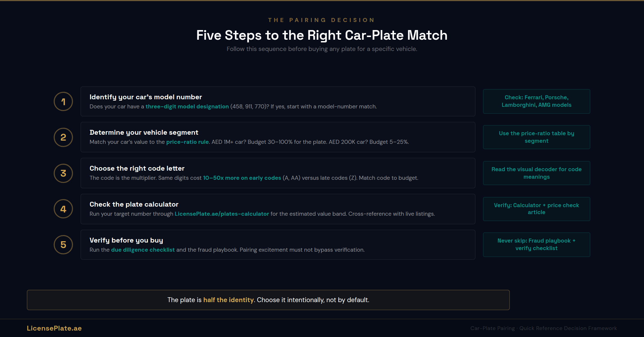Open the price-ratio rule link
The width and height of the screenshot is (644, 337).
tap(187, 142)
